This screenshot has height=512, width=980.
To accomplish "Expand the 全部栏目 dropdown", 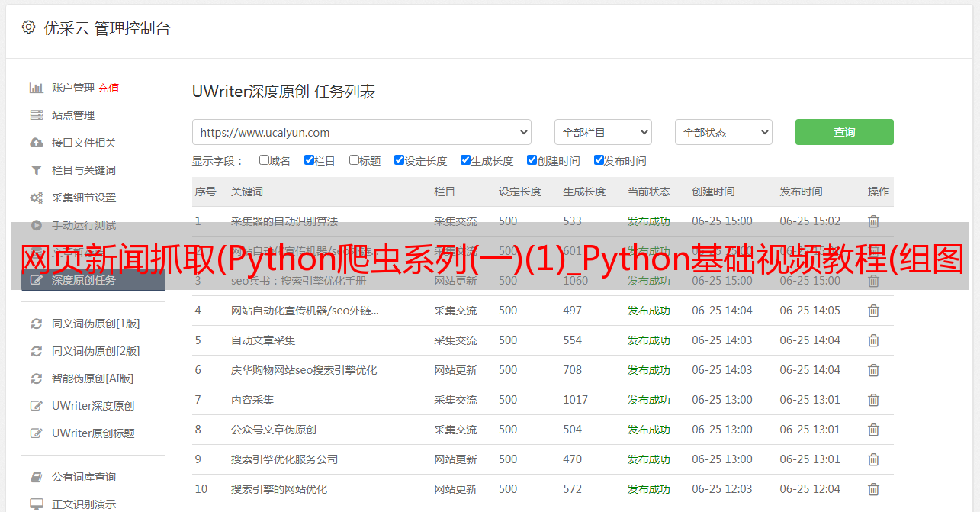I will point(602,132).
